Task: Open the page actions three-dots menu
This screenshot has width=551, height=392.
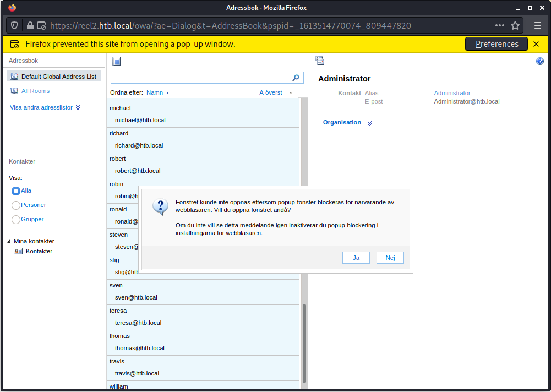Action: pos(499,25)
